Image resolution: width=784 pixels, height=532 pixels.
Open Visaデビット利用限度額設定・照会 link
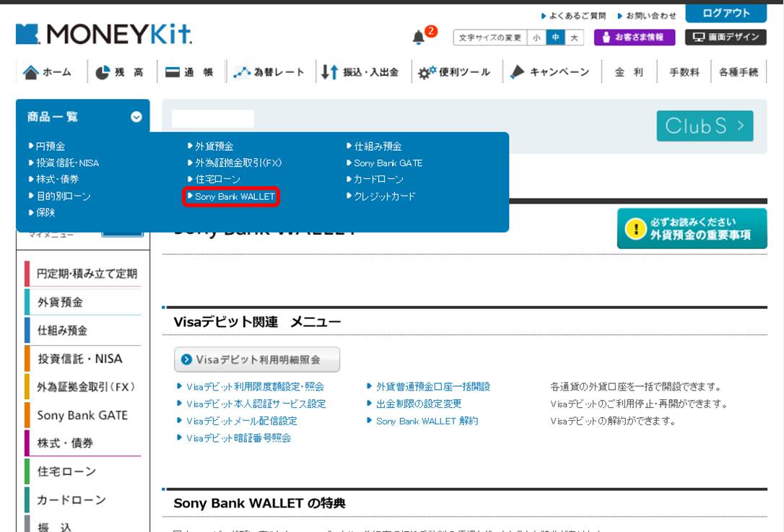point(255,387)
